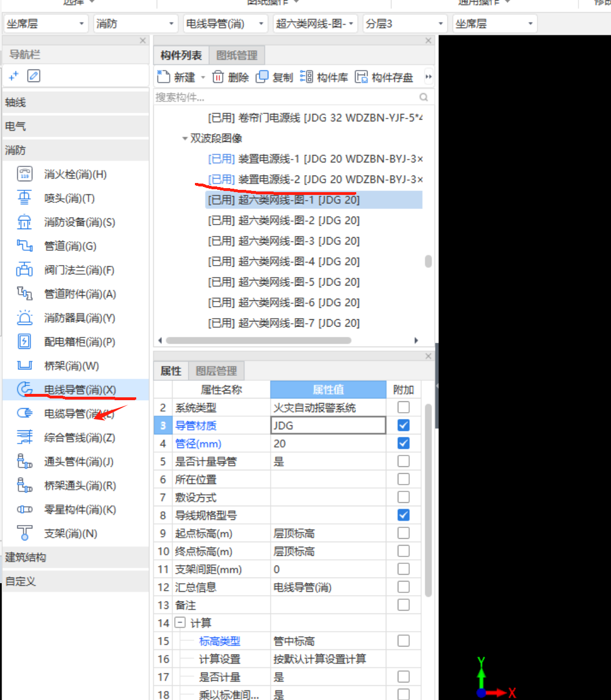Image resolution: width=611 pixels, height=700 pixels.
Task: Open 建筑结构 navigation section
Action: [75, 557]
